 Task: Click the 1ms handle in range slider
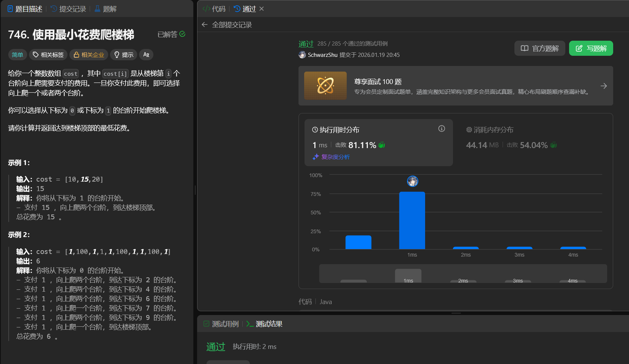(x=408, y=276)
